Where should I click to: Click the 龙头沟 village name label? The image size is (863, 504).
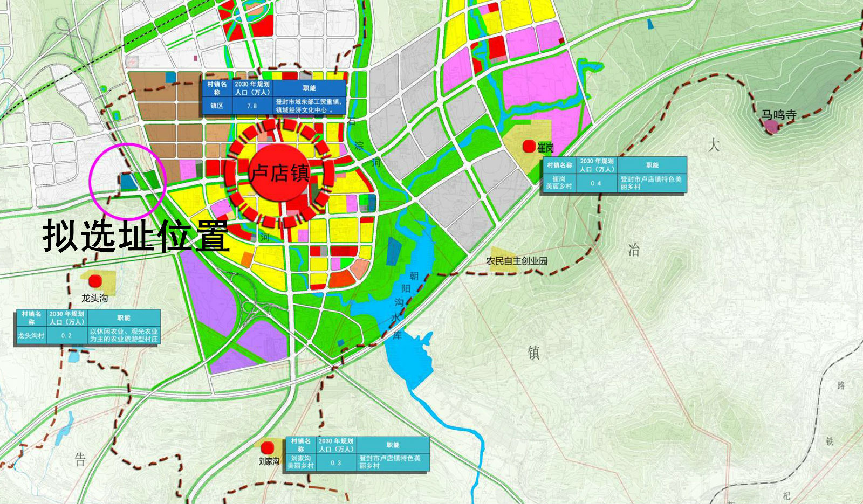(94, 298)
